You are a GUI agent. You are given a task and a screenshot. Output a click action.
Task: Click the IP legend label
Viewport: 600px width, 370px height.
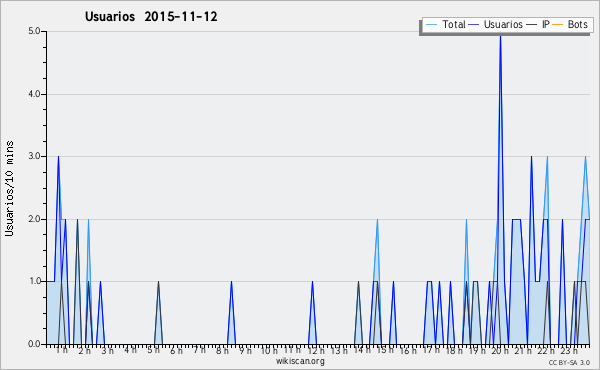[546, 24]
